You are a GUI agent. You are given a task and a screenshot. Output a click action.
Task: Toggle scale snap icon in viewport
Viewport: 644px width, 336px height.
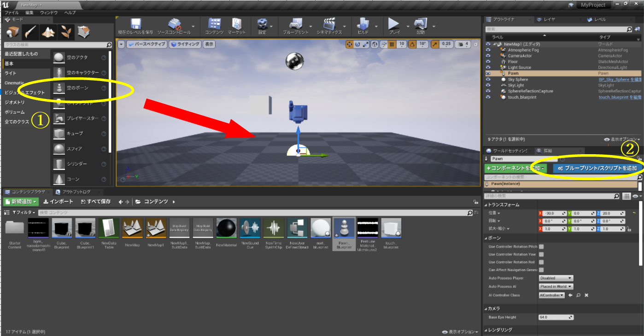(435, 44)
